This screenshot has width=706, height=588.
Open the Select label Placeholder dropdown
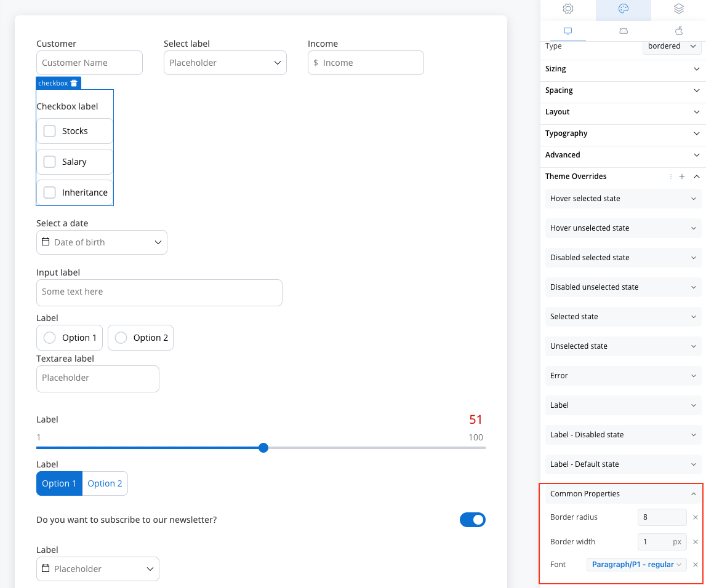[x=225, y=63]
